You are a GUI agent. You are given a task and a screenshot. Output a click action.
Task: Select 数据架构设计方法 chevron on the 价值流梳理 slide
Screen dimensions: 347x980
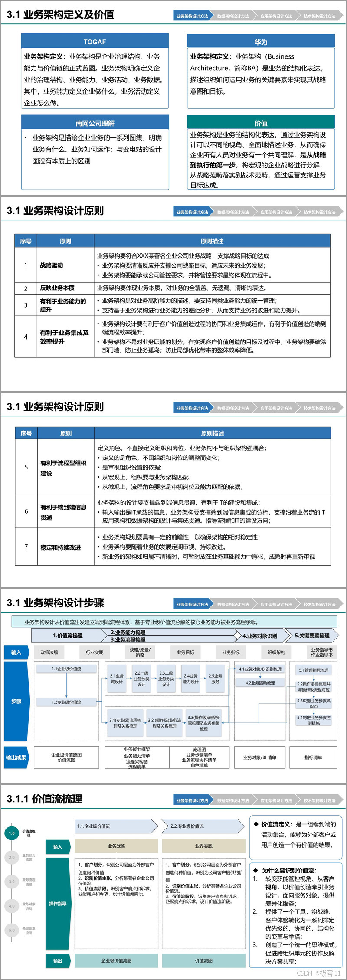point(233,800)
